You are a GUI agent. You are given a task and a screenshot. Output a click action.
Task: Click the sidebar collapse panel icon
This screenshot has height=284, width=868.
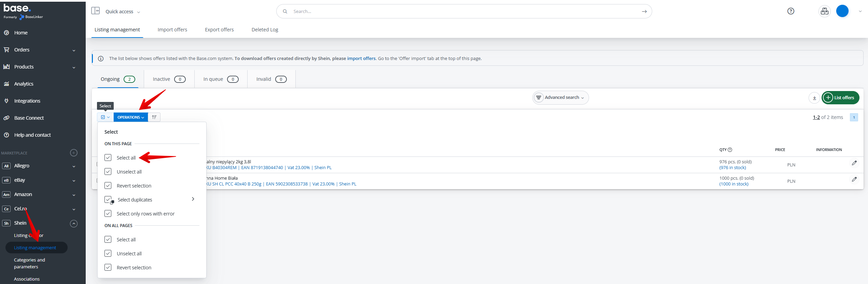click(95, 11)
